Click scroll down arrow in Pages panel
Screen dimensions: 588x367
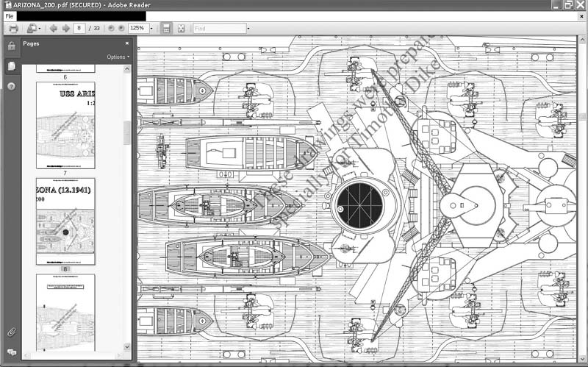pos(126,346)
